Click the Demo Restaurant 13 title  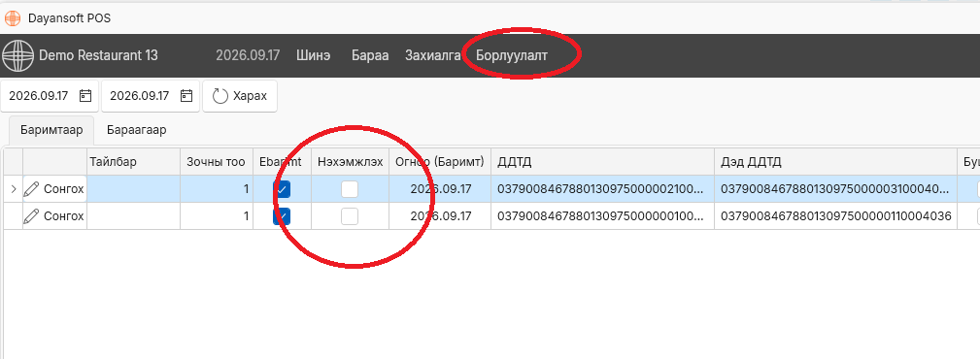click(98, 55)
